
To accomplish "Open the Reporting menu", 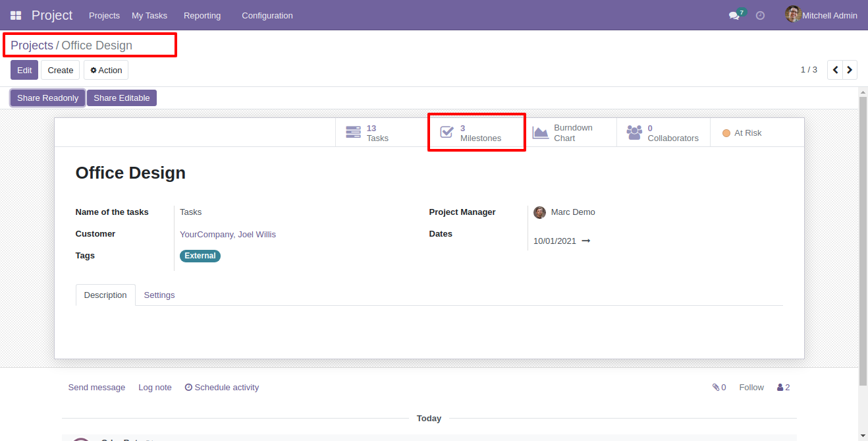I will point(202,15).
